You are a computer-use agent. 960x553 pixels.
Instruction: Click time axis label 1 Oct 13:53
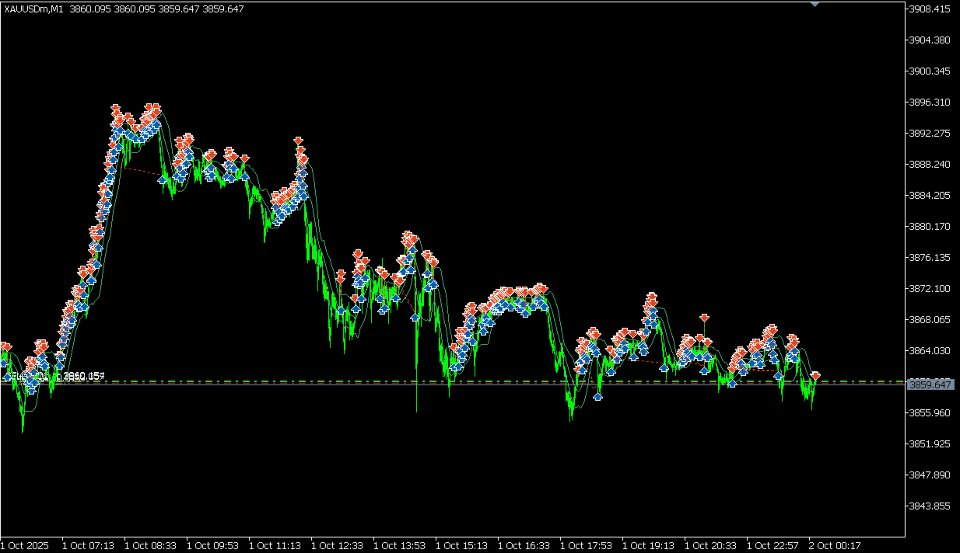[x=400, y=546]
